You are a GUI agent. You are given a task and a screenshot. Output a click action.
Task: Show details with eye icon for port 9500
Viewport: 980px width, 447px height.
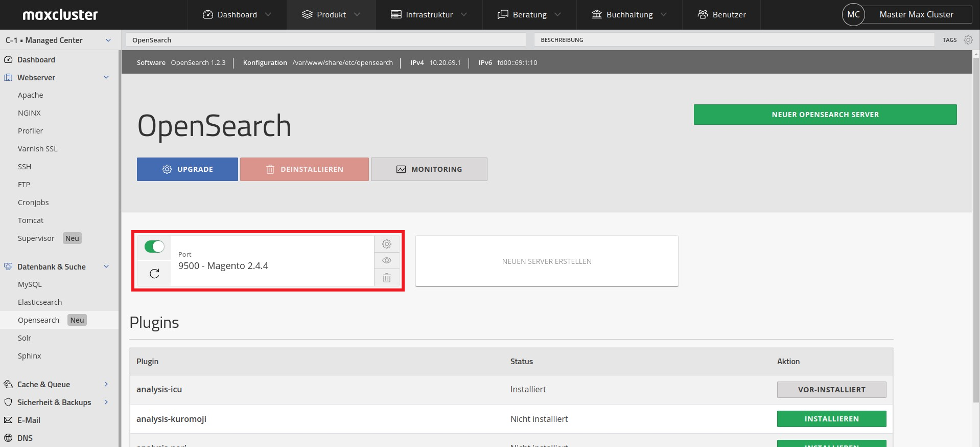(x=387, y=261)
